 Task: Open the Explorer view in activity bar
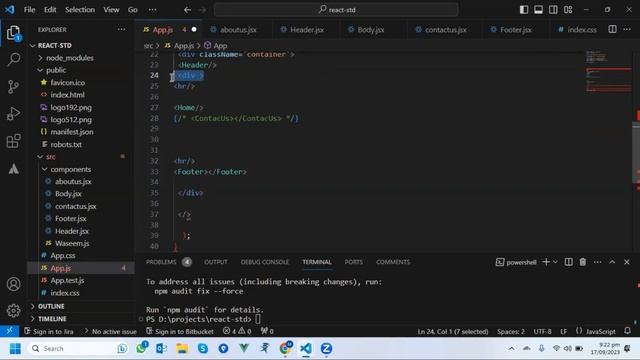click(x=13, y=33)
